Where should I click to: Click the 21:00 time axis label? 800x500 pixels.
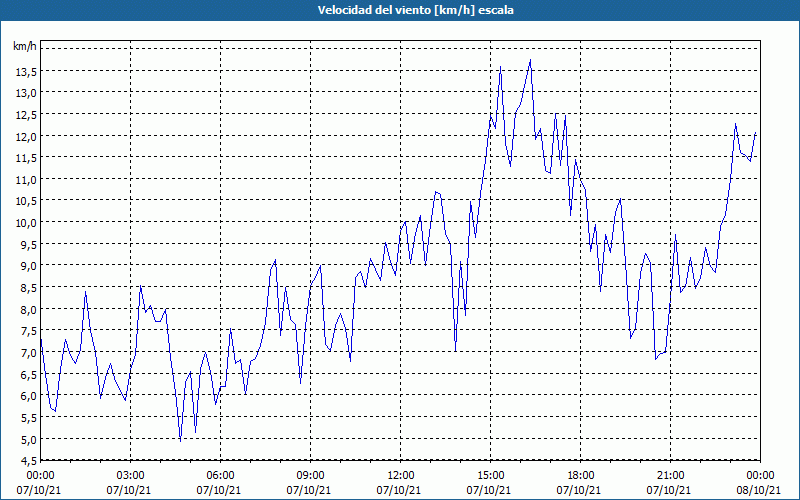pyautogui.click(x=670, y=476)
